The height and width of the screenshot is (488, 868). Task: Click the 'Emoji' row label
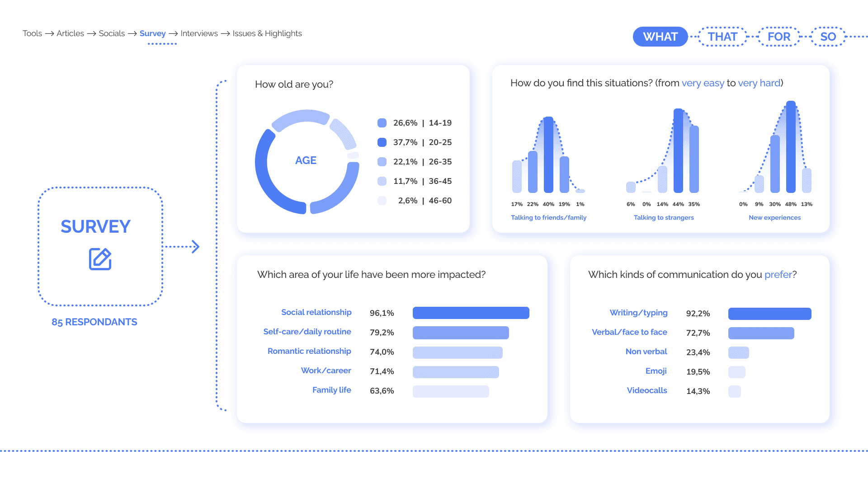pos(656,371)
